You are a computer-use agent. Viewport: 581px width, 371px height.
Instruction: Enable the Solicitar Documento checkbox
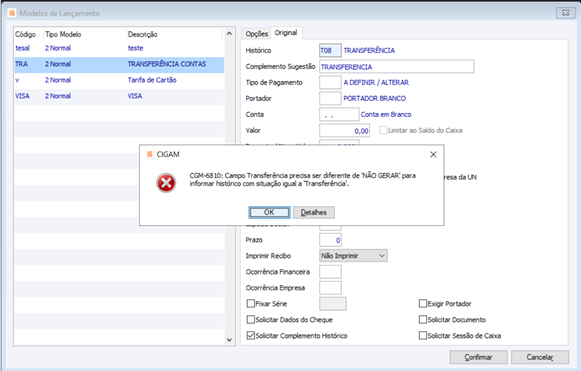(x=423, y=319)
